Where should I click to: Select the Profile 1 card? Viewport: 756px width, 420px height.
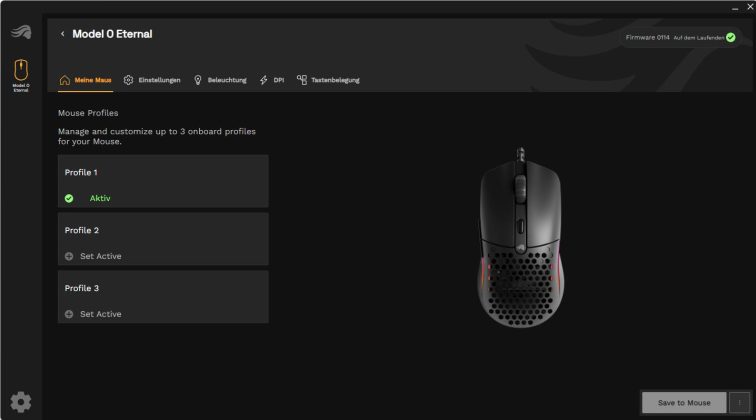click(x=163, y=181)
